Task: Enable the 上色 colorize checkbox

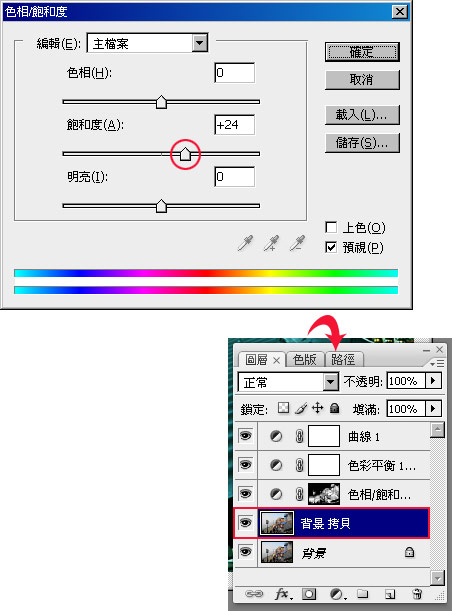Action: [x=331, y=228]
